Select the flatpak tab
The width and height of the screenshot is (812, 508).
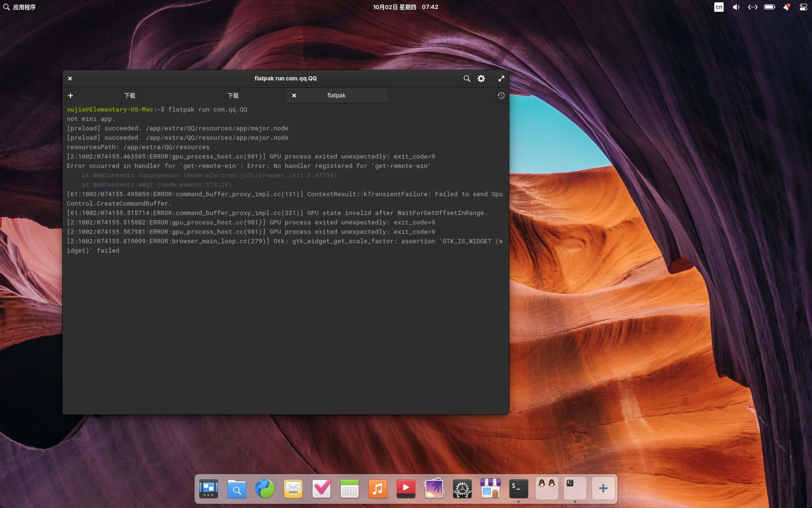(x=337, y=96)
